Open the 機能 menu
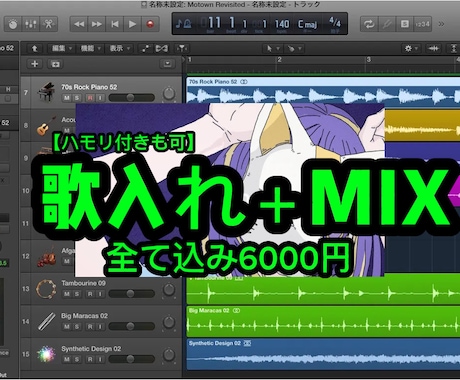Screen dimensions: 460x380 [91, 49]
